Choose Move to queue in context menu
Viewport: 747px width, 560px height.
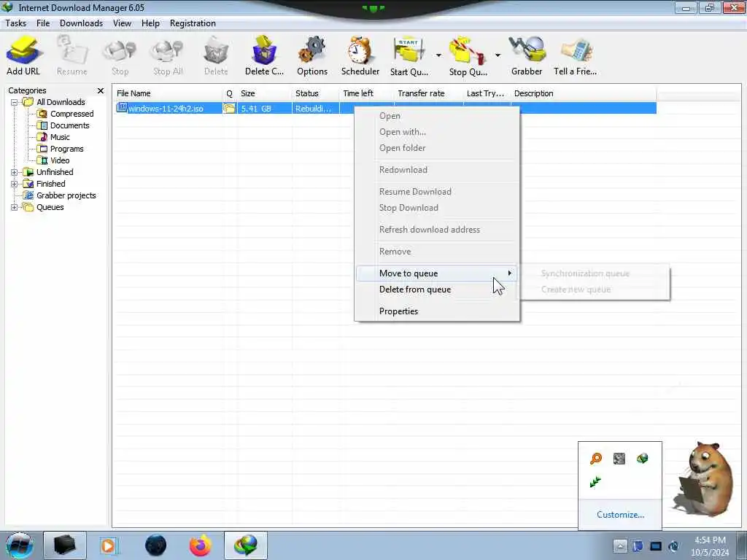(x=436, y=273)
